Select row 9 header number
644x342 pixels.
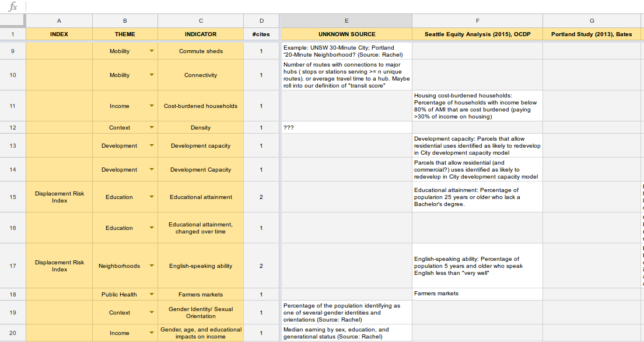(x=13, y=51)
